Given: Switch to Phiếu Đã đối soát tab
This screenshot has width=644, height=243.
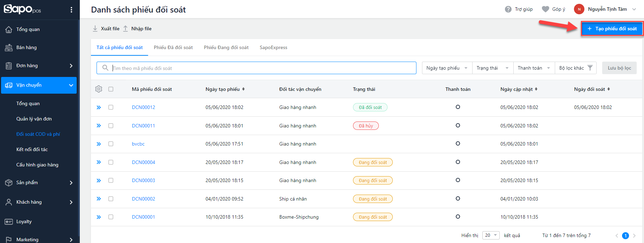Looking at the screenshot, I should pos(173,47).
